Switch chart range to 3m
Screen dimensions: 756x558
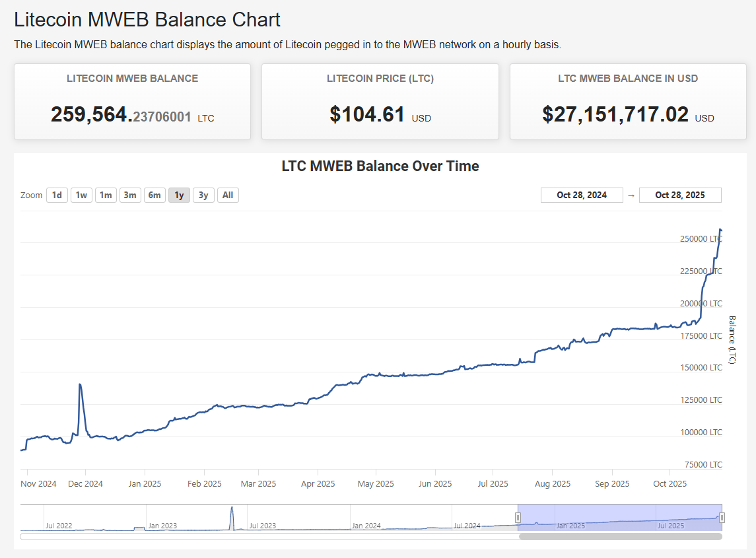(x=130, y=195)
